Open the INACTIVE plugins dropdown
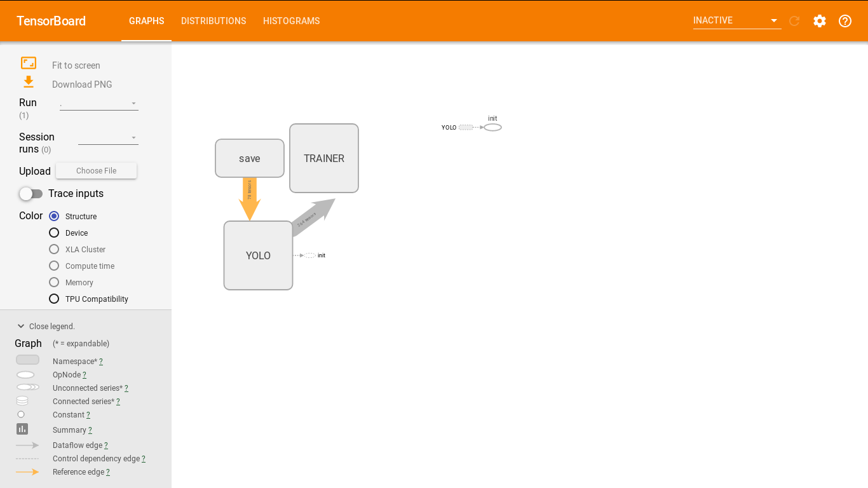The width and height of the screenshot is (868, 488). [737, 20]
